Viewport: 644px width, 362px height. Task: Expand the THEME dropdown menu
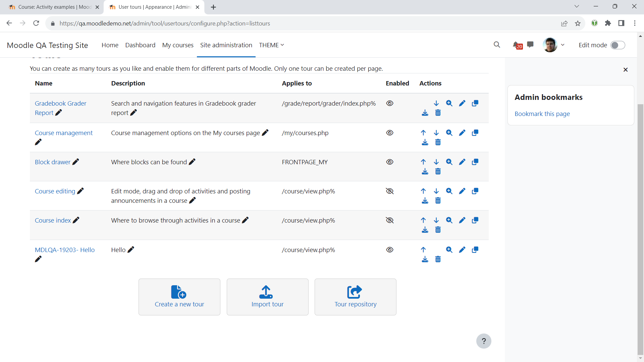click(x=271, y=45)
